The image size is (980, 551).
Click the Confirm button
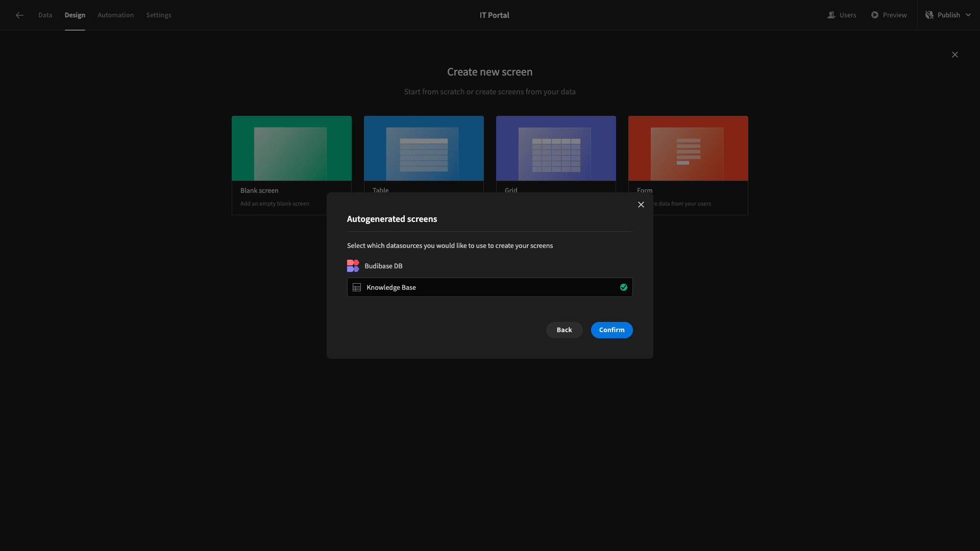click(x=612, y=330)
